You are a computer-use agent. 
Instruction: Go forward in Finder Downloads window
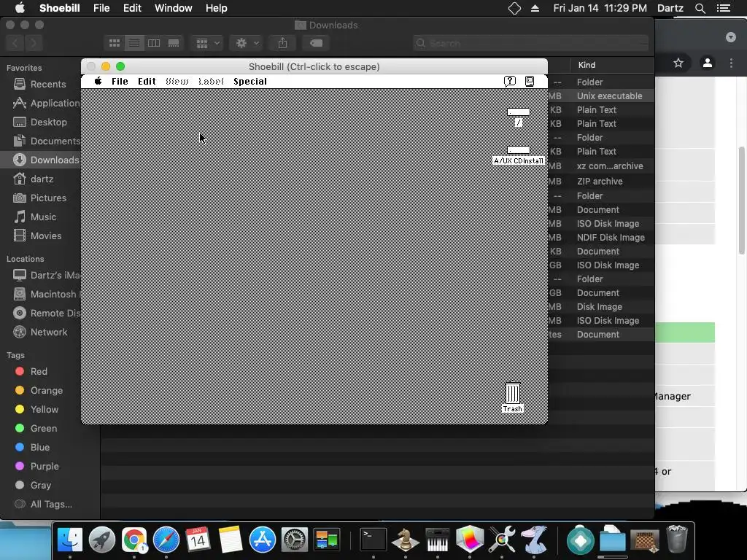click(x=34, y=43)
